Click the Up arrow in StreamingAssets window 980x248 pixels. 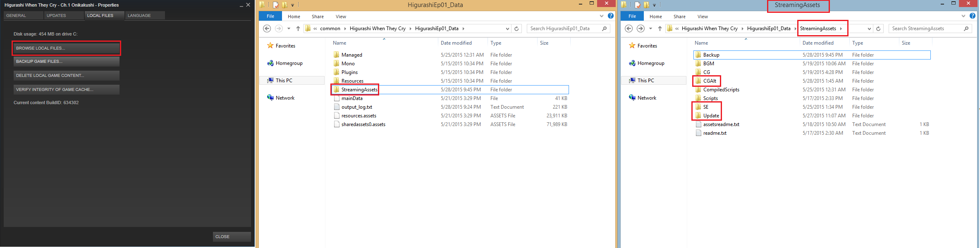660,29
